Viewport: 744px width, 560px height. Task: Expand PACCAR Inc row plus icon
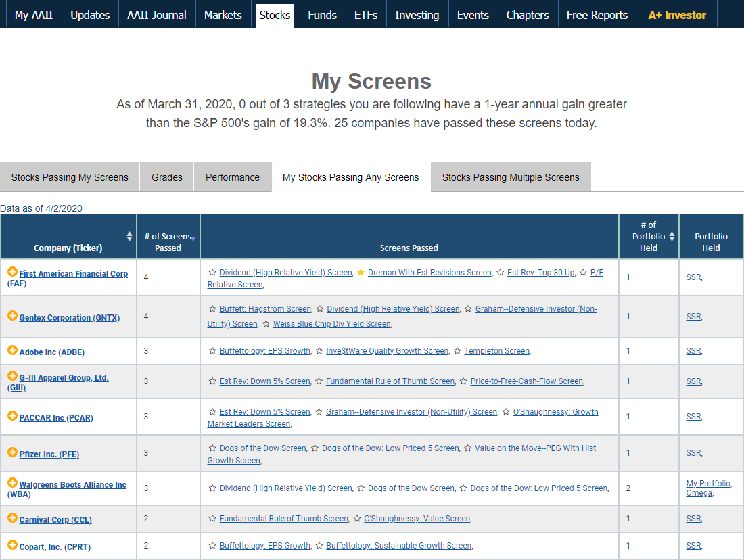12,416
